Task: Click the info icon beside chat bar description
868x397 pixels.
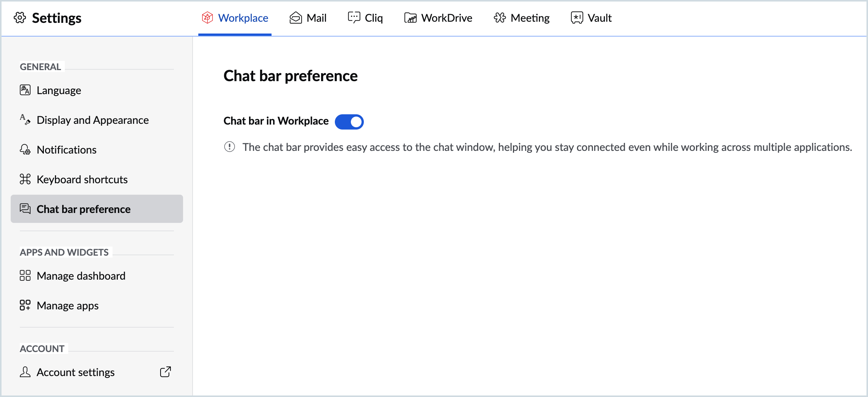Action: [230, 147]
